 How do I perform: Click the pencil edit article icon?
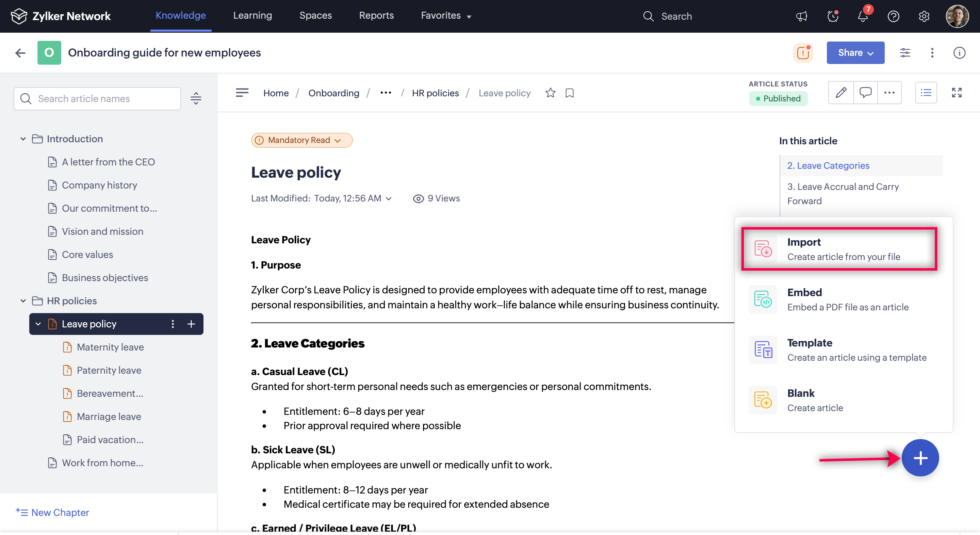(x=841, y=93)
